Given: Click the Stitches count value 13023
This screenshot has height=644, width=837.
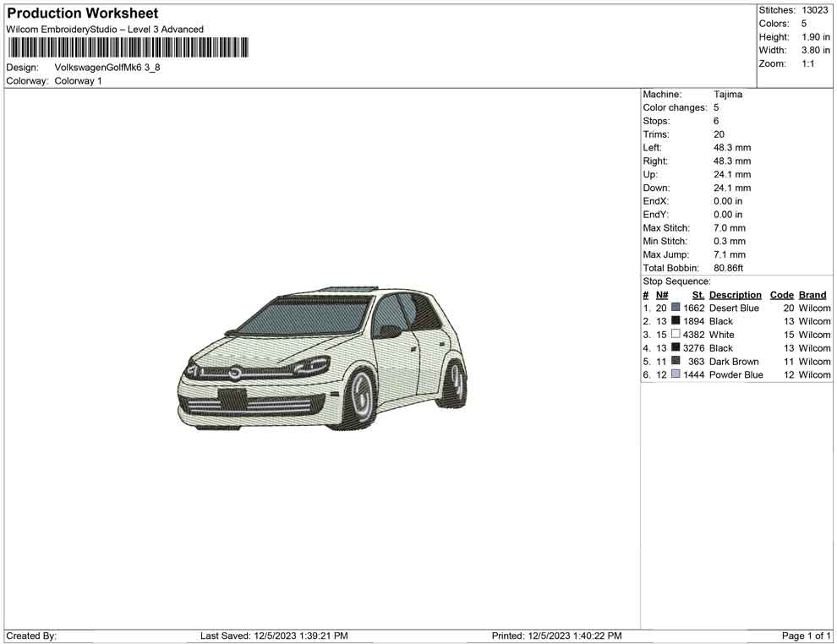Looking at the screenshot, I should [815, 10].
